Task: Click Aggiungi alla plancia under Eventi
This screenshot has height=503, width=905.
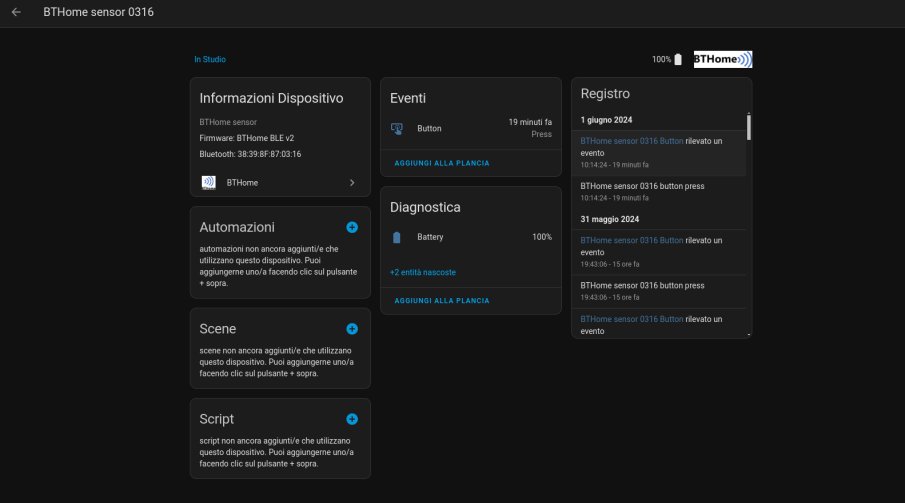Action: (442, 163)
